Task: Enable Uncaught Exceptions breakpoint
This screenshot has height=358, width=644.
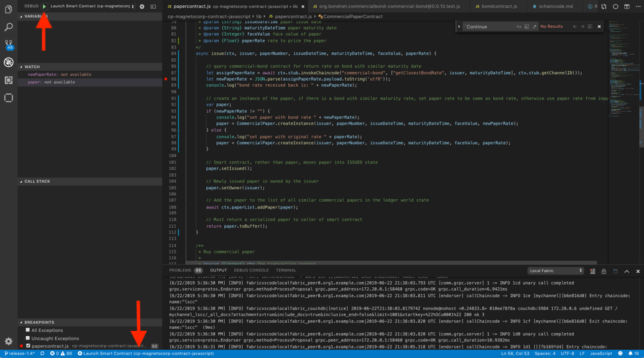Action: pos(28,338)
